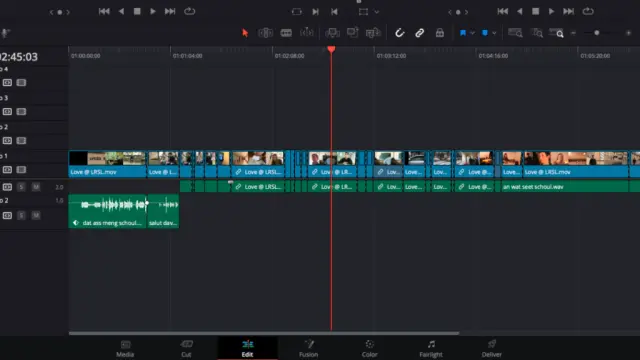Screen dimensions: 640x360
Task: Click the horizontal timeline scrollbar
Action: (x=264, y=333)
